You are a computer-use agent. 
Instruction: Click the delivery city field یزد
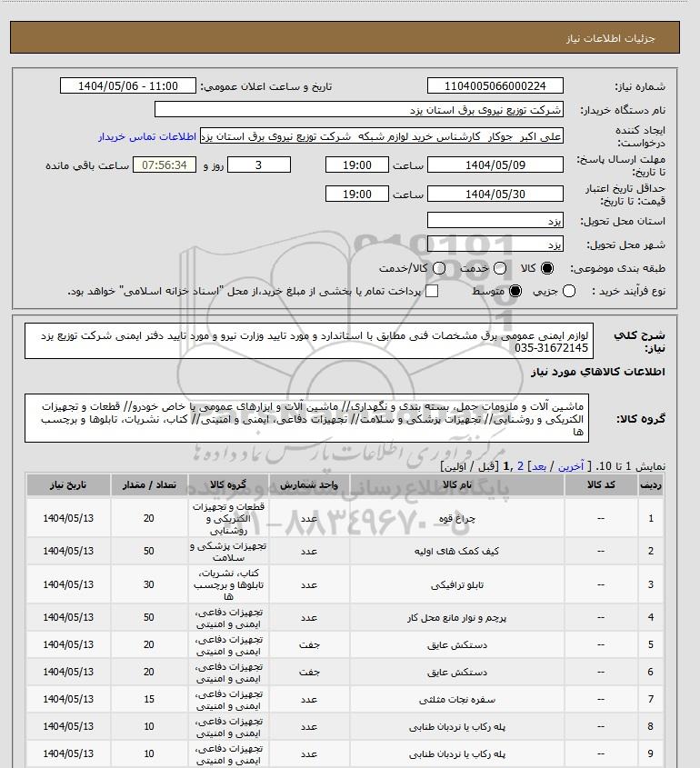[495, 244]
